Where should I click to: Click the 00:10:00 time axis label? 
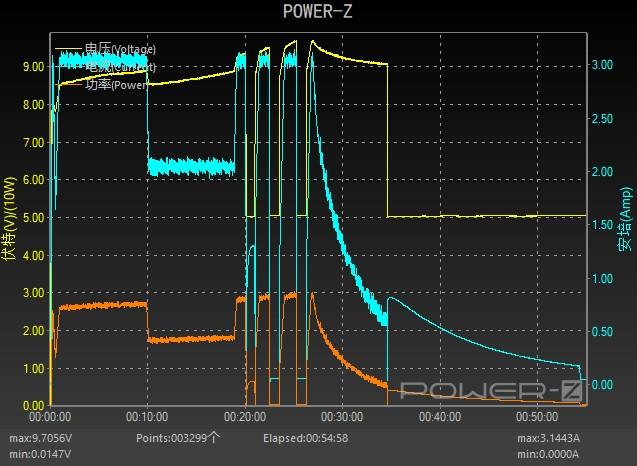pyautogui.click(x=147, y=417)
